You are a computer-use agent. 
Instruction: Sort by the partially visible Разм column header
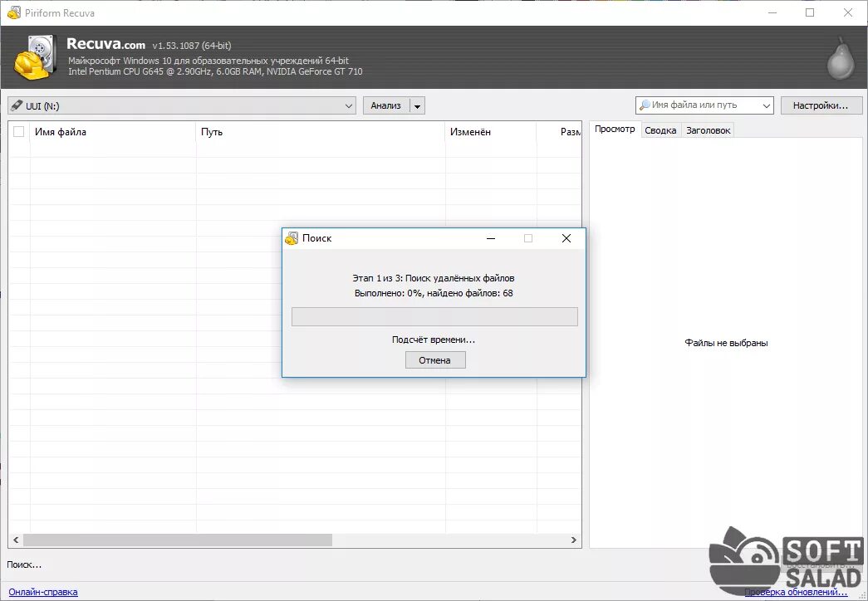[559, 132]
